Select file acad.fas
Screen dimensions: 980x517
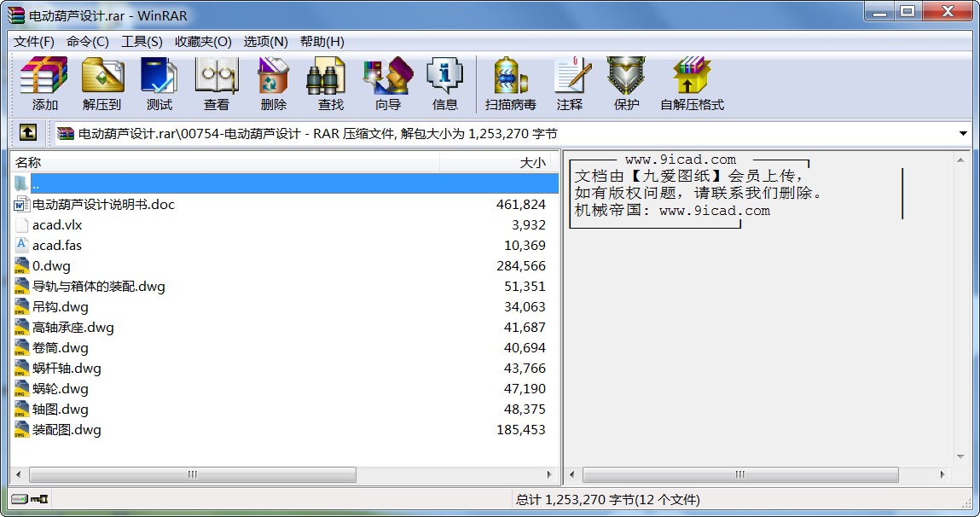pos(57,245)
